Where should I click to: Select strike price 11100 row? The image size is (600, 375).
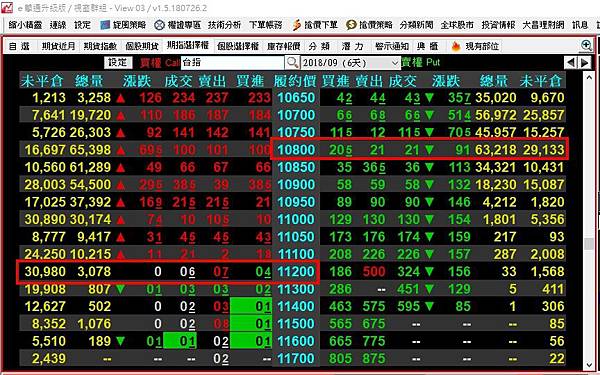pos(292,254)
